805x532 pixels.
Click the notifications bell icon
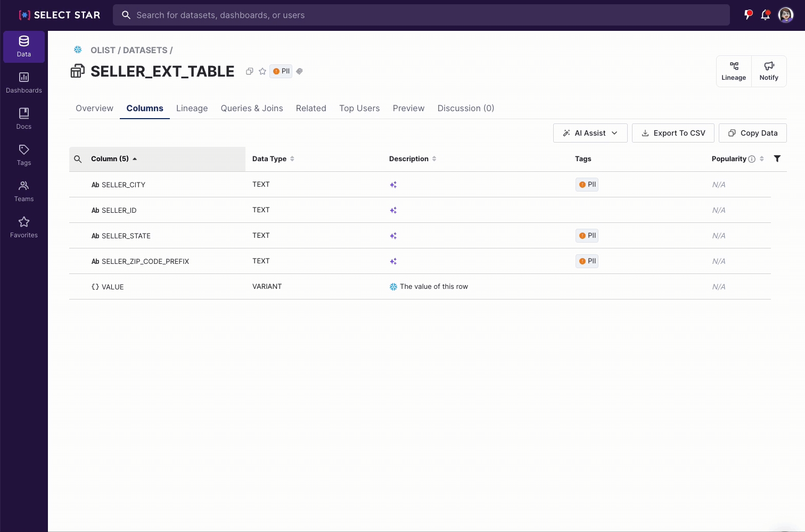tap(765, 15)
